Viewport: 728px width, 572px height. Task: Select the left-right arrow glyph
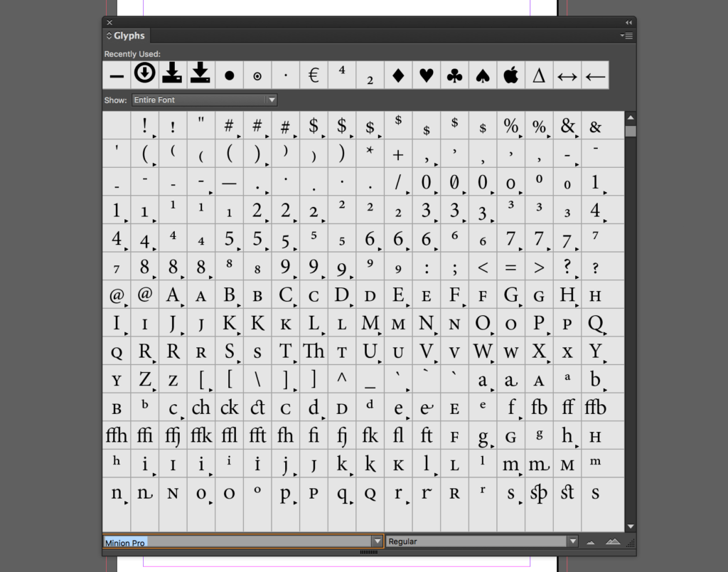567,74
